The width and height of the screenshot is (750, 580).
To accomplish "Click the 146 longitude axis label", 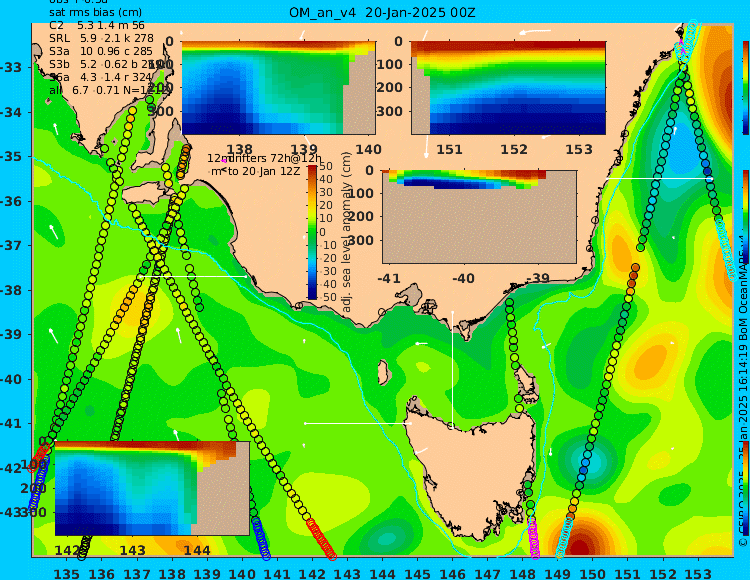I will [x=452, y=573].
